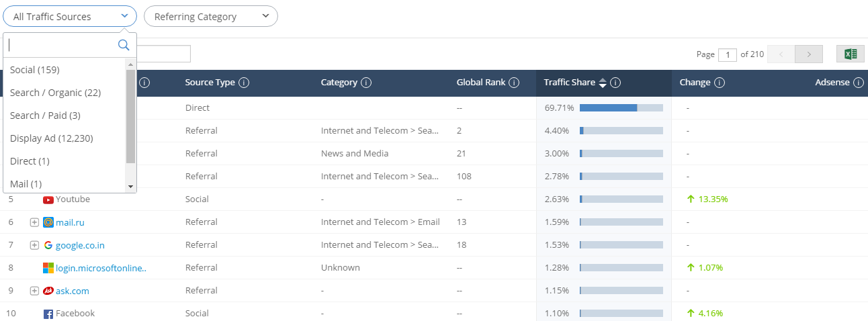Go to the next results page

[x=809, y=54]
